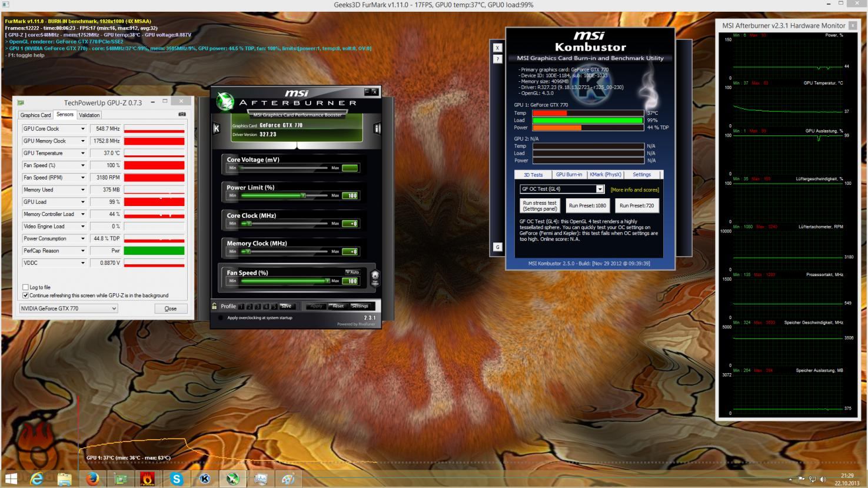The height and width of the screenshot is (488, 868).
Task: Switch to MSI Afterburner taskbar icon
Action: [x=232, y=479]
